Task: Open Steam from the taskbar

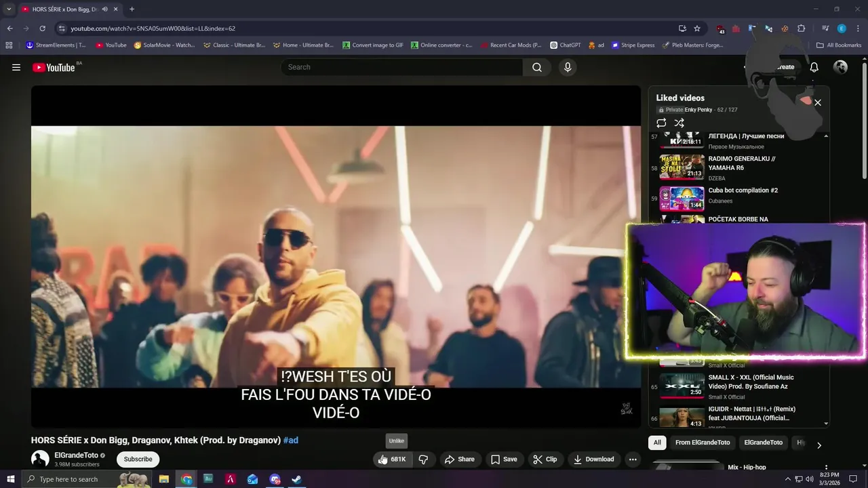Action: click(x=296, y=479)
